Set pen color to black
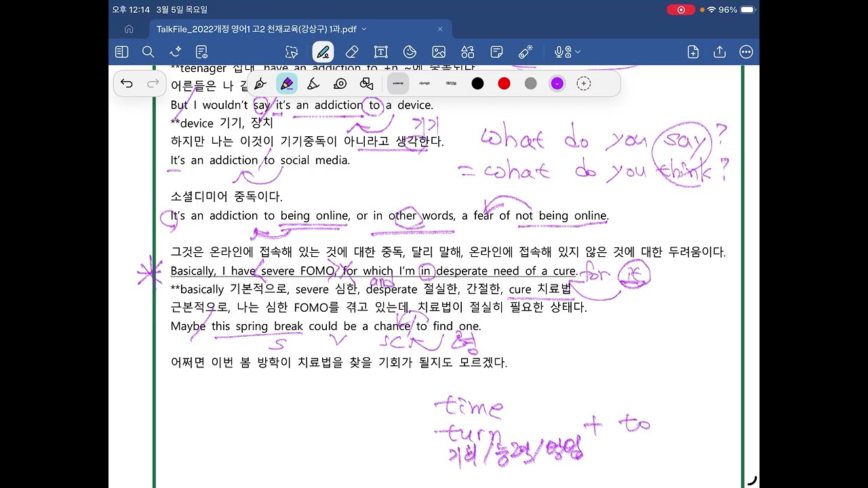 click(x=477, y=83)
